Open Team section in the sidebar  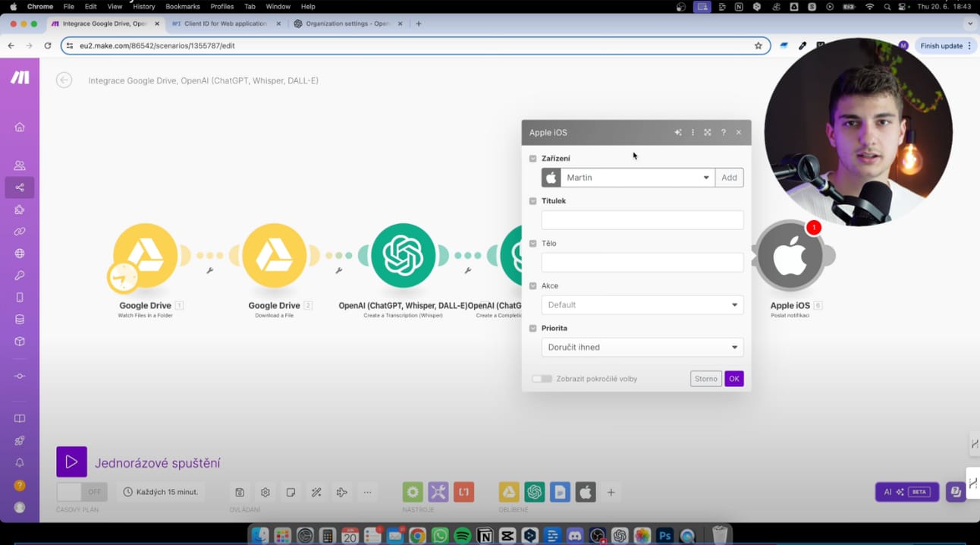20,165
